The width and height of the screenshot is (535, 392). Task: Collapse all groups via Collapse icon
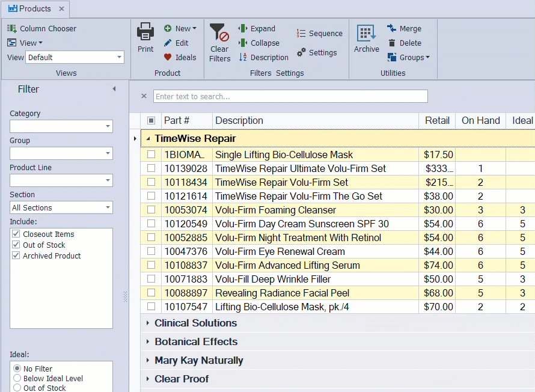[x=243, y=43]
